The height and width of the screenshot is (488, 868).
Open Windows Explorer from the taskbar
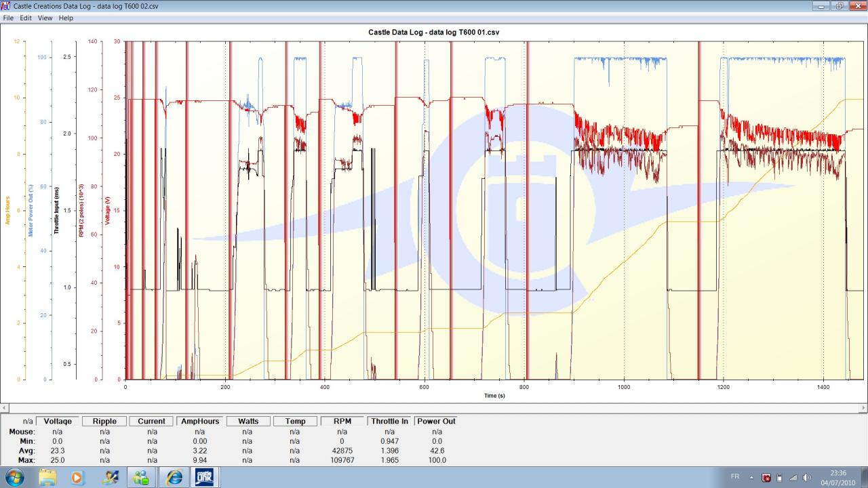point(47,477)
